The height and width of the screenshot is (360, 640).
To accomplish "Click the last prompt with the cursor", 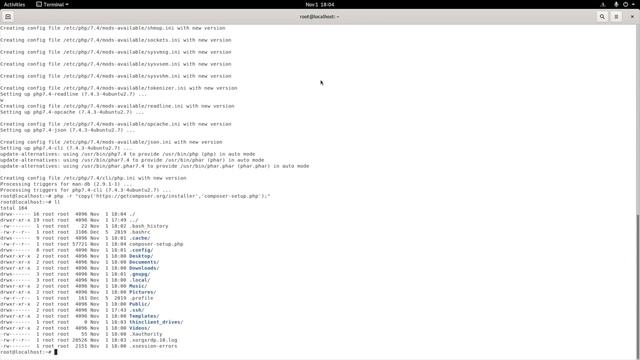I will [x=29, y=352].
